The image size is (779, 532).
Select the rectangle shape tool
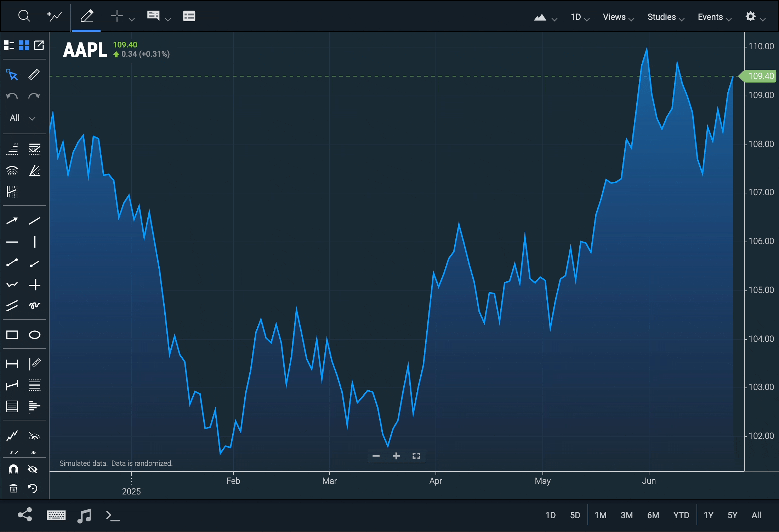pos(12,335)
